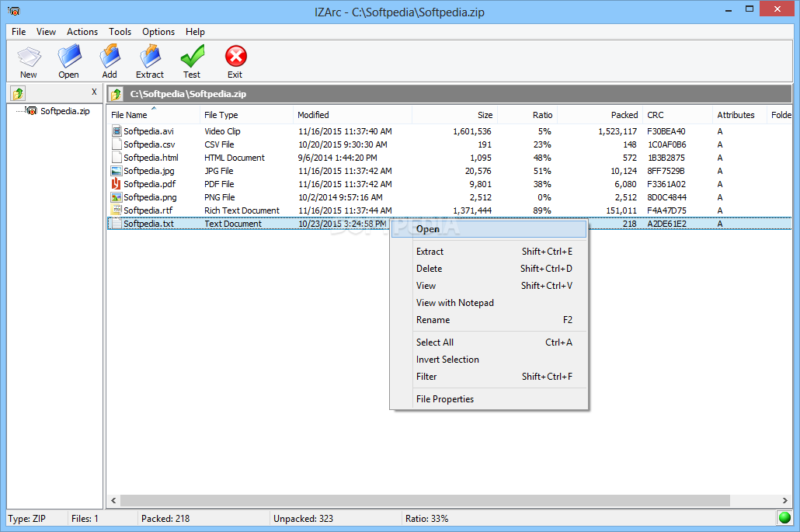Click the New archive toolbar icon

tap(29, 56)
